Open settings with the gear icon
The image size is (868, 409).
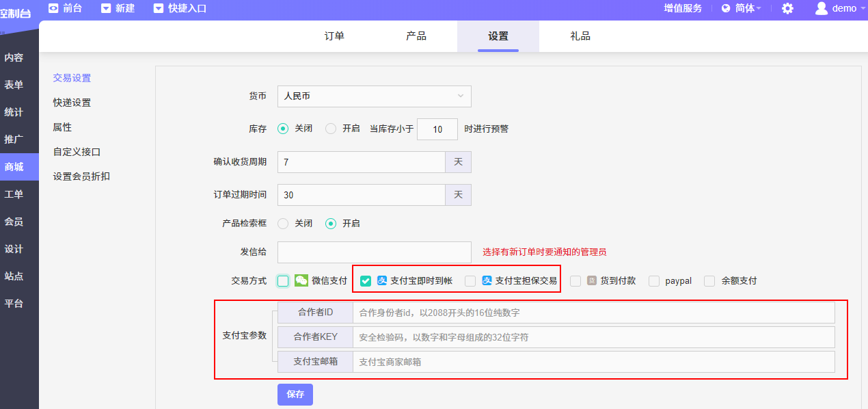(x=787, y=8)
